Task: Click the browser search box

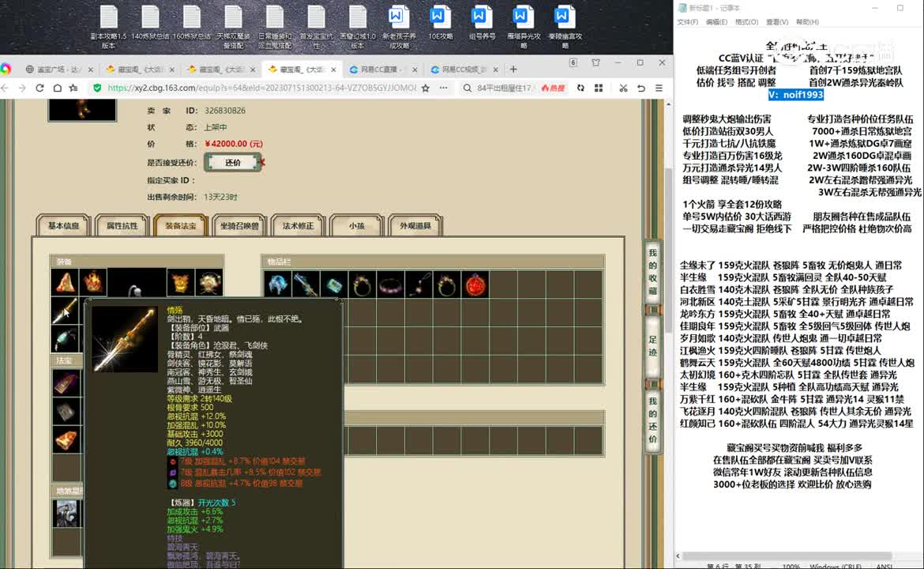Action: pyautogui.click(x=504, y=88)
